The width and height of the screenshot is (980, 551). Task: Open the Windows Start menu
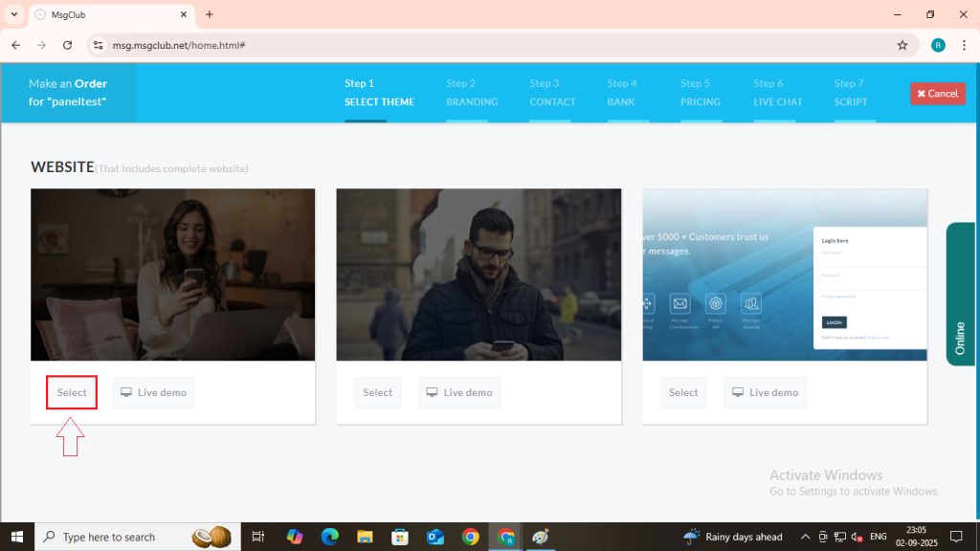17,537
